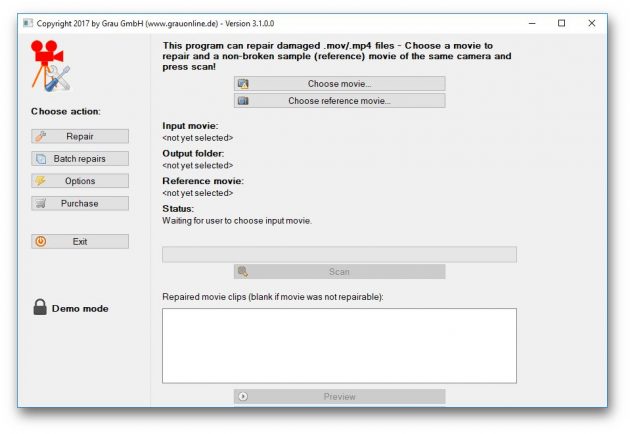Image resolution: width=630 pixels, height=434 pixels.
Task: Click '<not yet selected>' under Reference movie
Action: click(198, 193)
